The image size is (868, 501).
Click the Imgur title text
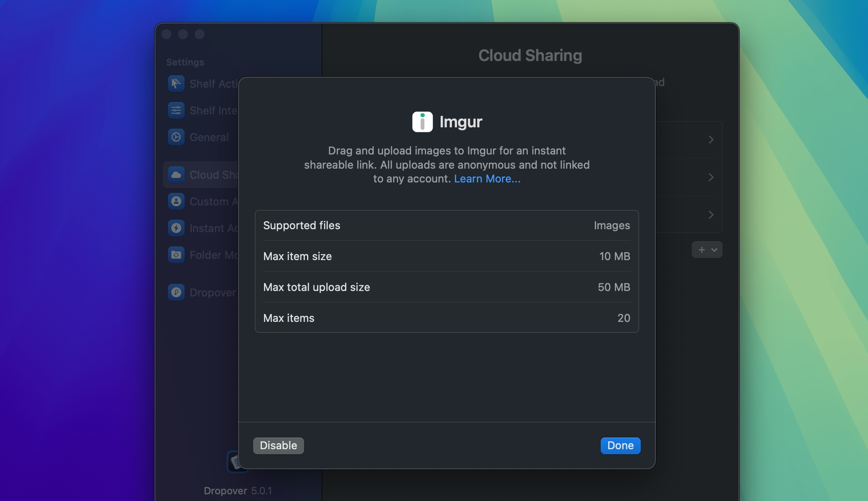point(461,122)
